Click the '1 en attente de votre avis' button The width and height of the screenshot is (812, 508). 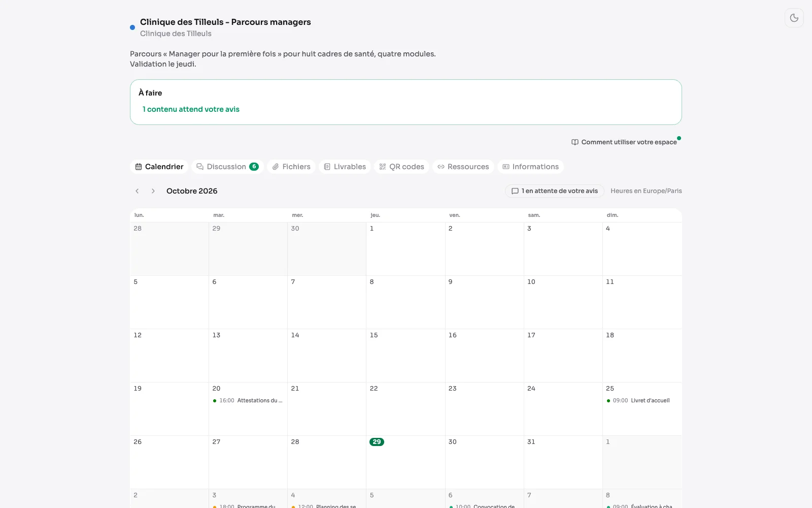tap(554, 191)
